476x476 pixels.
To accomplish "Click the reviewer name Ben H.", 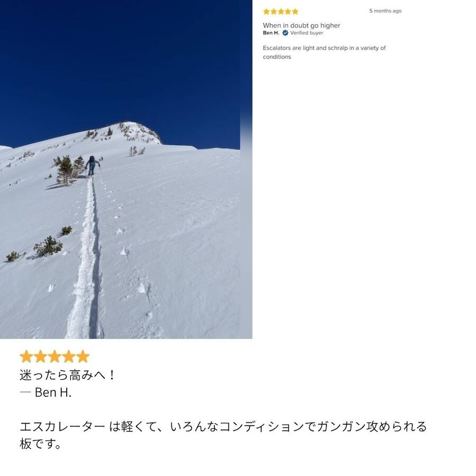I will point(271,33).
